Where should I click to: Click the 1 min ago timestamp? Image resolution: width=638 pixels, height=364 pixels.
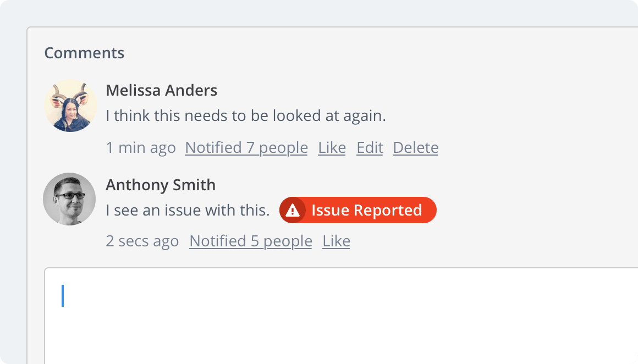141,147
